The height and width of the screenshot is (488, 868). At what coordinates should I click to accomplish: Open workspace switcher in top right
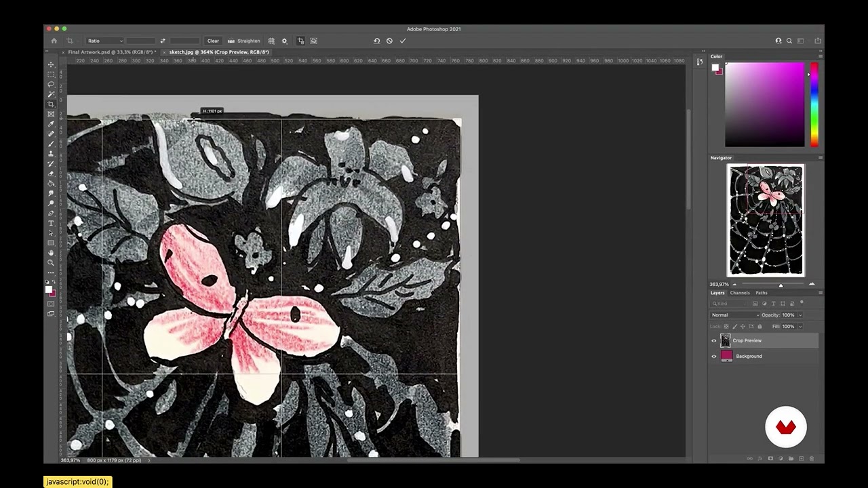pyautogui.click(x=801, y=41)
